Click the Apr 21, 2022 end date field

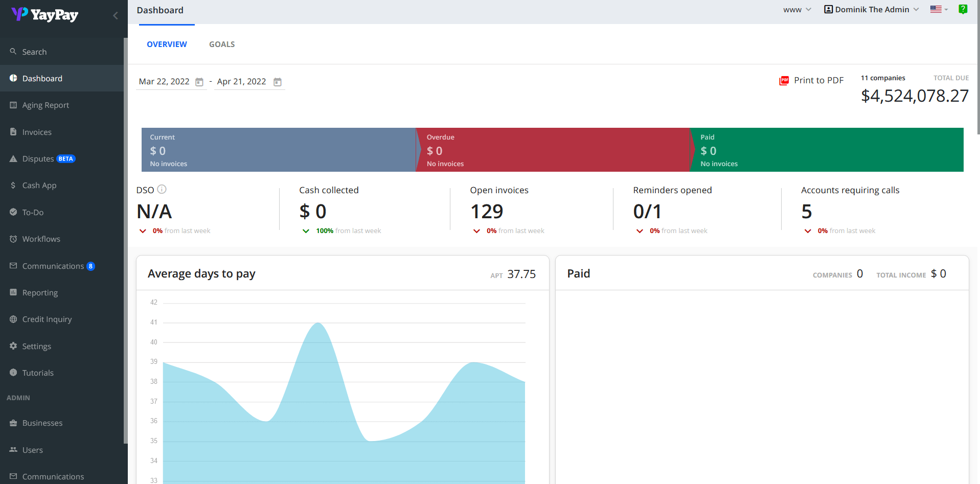pos(249,82)
